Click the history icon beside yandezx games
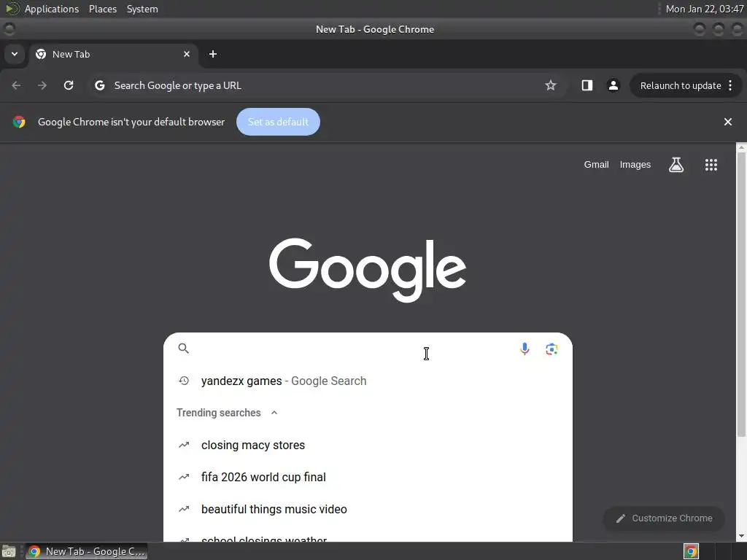 (184, 381)
